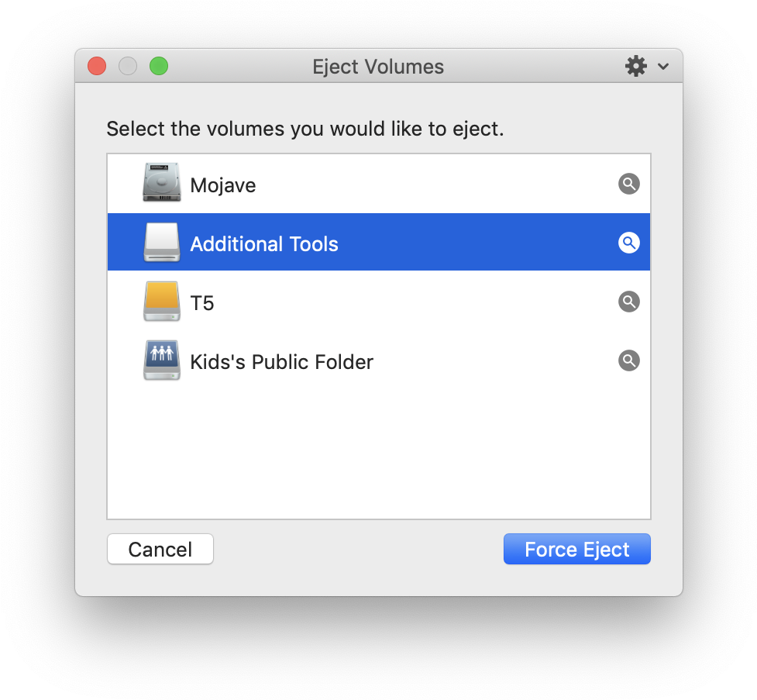Close the Eject Volumes window
Screen dimensions: 757x700
coord(97,66)
